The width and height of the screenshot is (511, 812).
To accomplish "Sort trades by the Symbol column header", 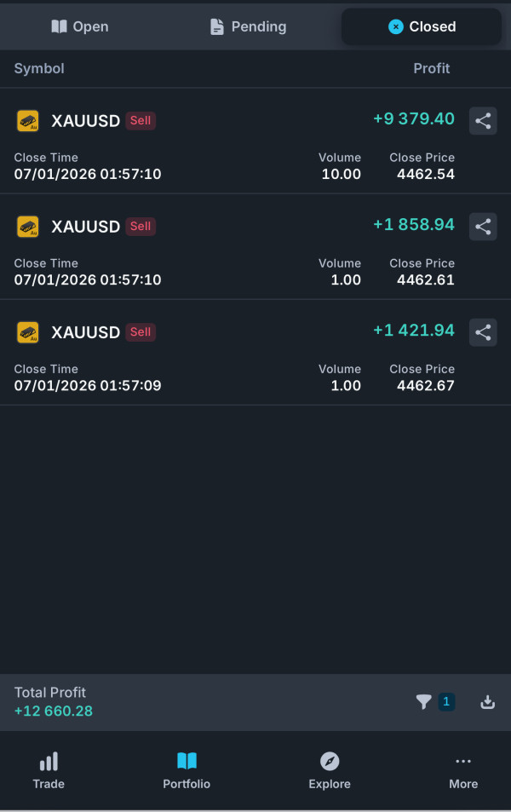I will [39, 68].
